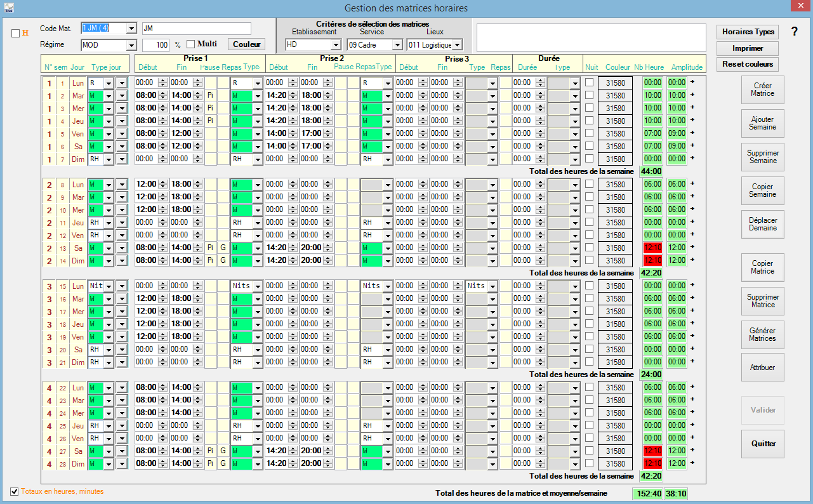Increase Prise 1 Début time for Mar week 1
This screenshot has height=504, width=813.
pyautogui.click(x=162, y=93)
